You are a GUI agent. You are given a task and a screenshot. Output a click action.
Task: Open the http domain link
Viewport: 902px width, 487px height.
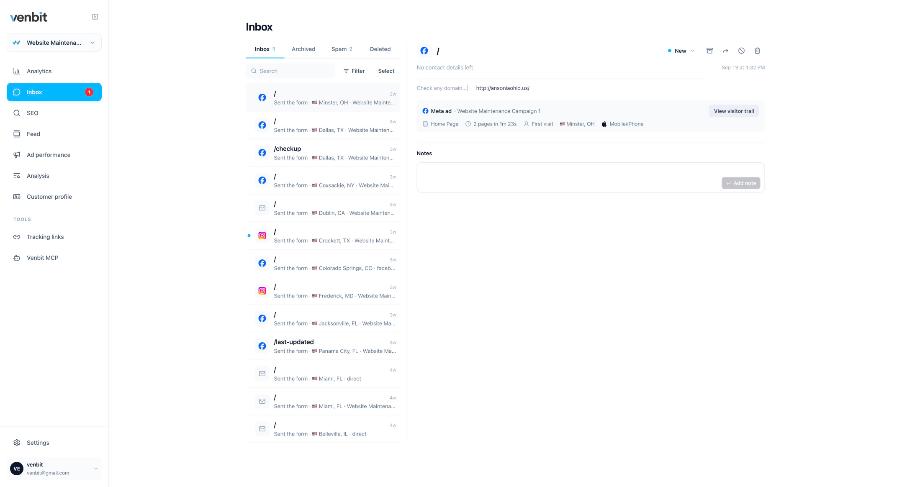pos(502,89)
